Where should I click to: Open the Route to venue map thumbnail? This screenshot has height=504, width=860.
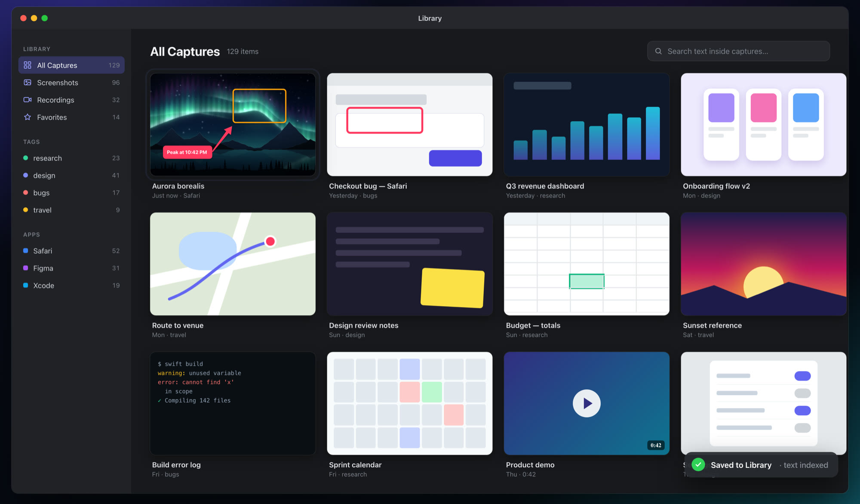click(x=233, y=264)
